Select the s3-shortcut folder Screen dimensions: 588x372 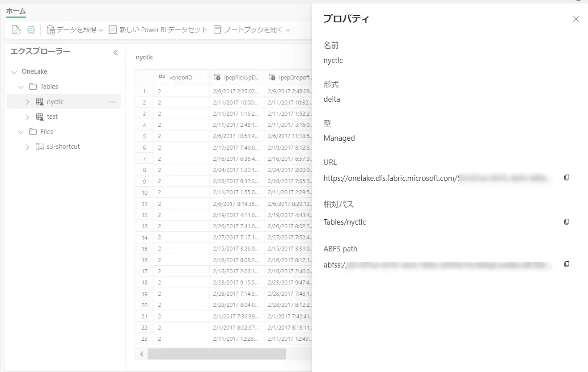coord(64,146)
